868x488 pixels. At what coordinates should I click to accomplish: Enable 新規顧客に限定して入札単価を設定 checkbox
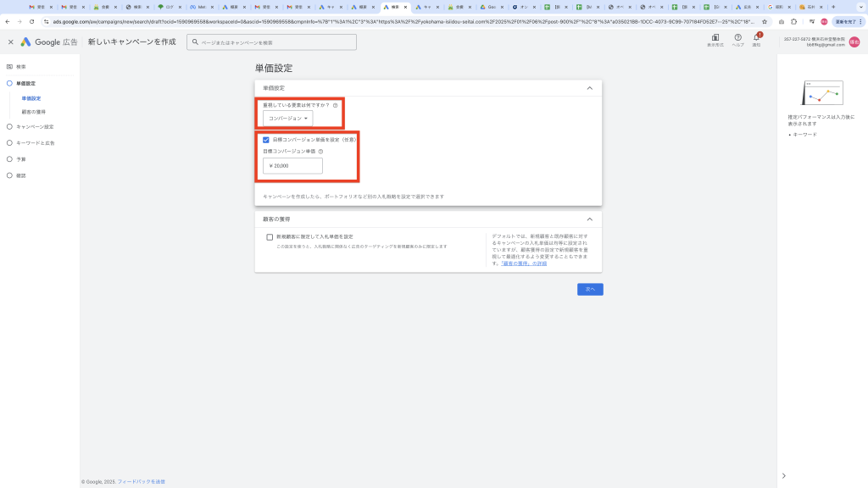click(270, 237)
